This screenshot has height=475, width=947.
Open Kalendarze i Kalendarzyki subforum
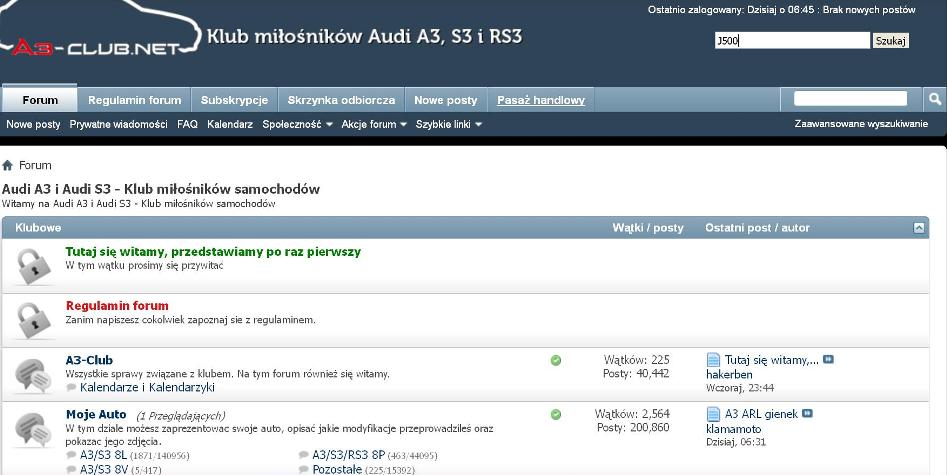147,387
